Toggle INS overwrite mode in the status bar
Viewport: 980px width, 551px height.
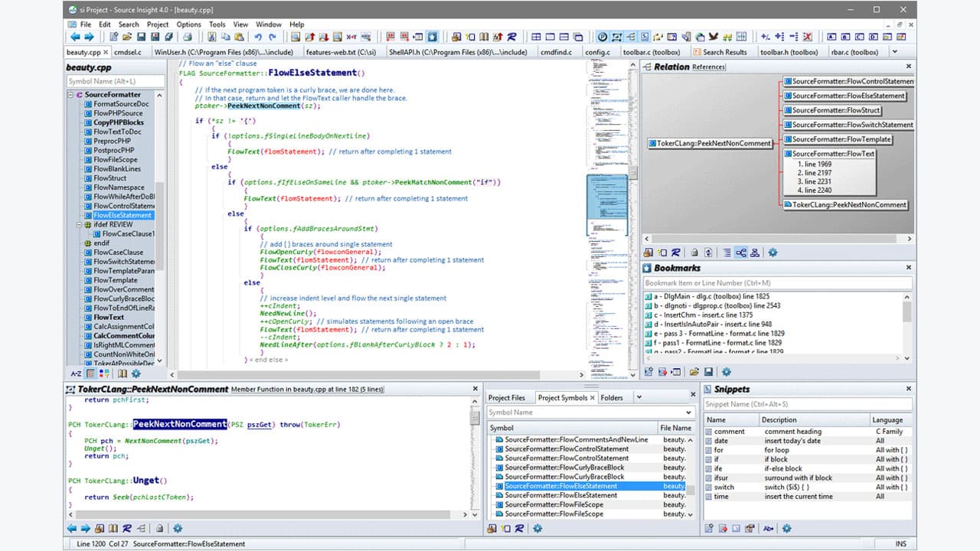[x=900, y=544]
